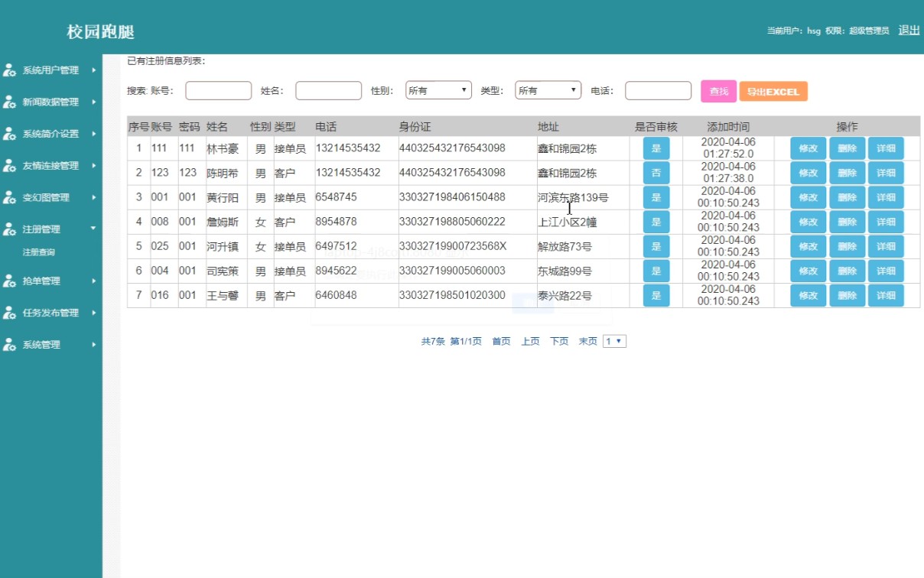924x578 pixels.
Task: Select 注册查询 submenu item
Action: click(39, 252)
